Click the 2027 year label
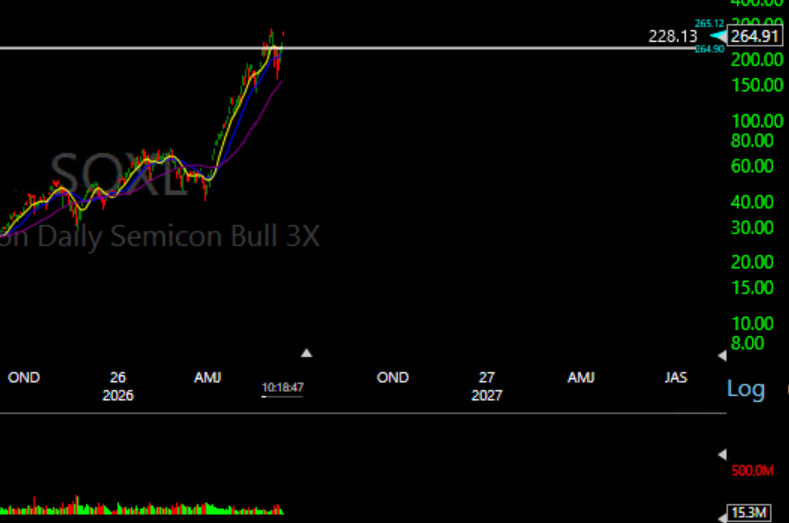 [x=487, y=395]
